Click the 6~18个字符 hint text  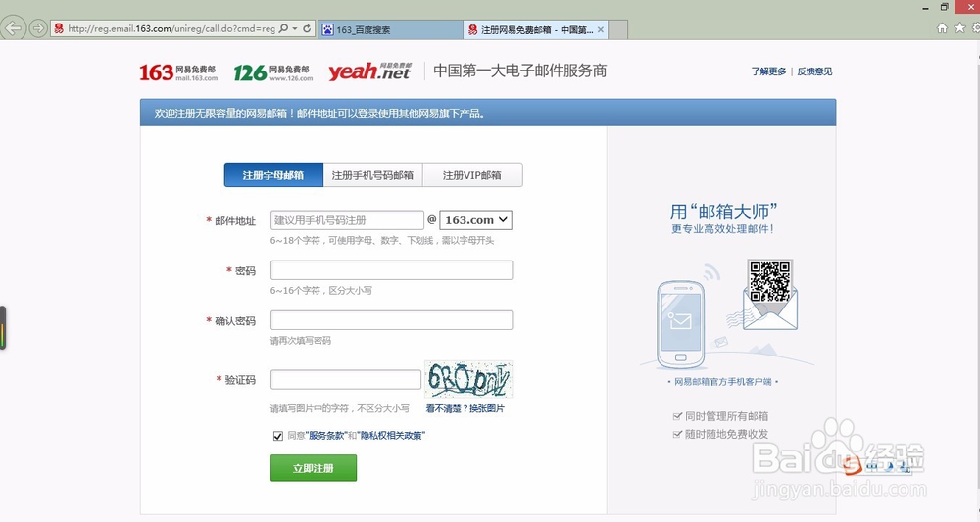click(x=382, y=240)
